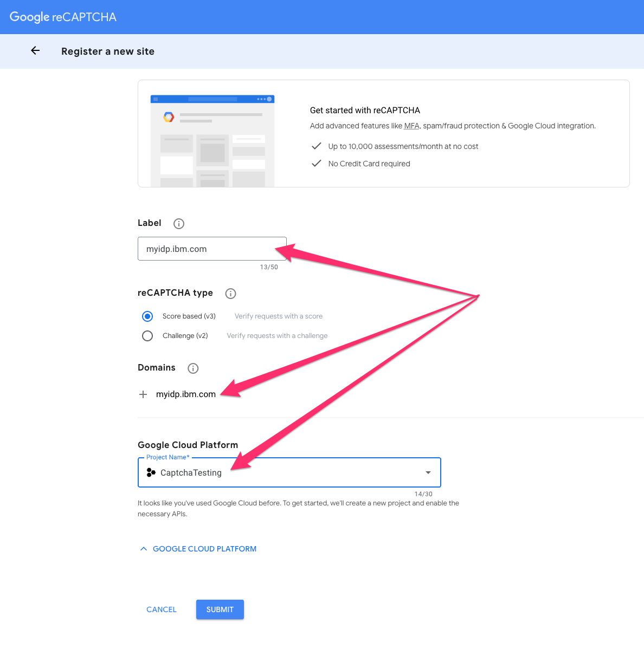Click the plus icon to add domain
The width and height of the screenshot is (644, 662).
[x=143, y=394]
